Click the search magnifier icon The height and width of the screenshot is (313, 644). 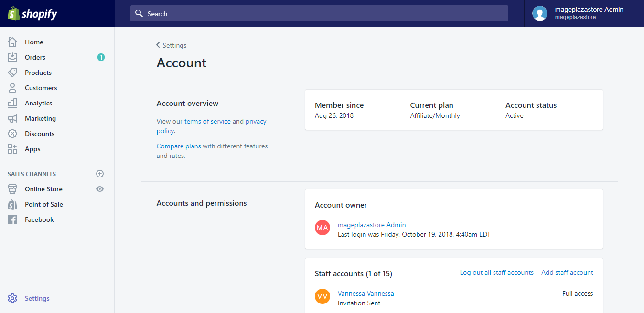pyautogui.click(x=139, y=13)
